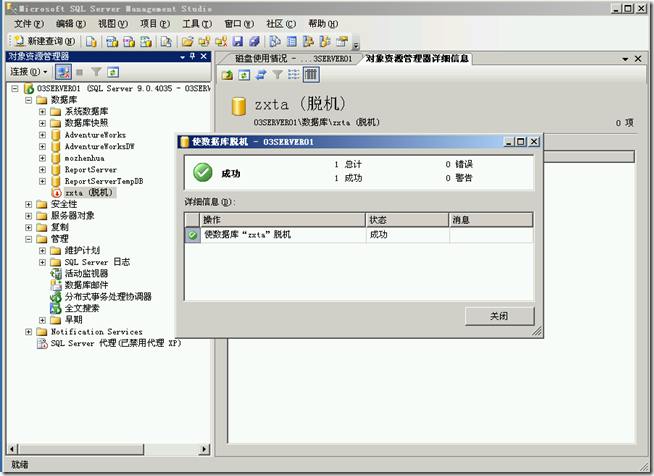Collapse the 03SERVER01 server node
The image size is (654, 476).
click(x=15, y=88)
